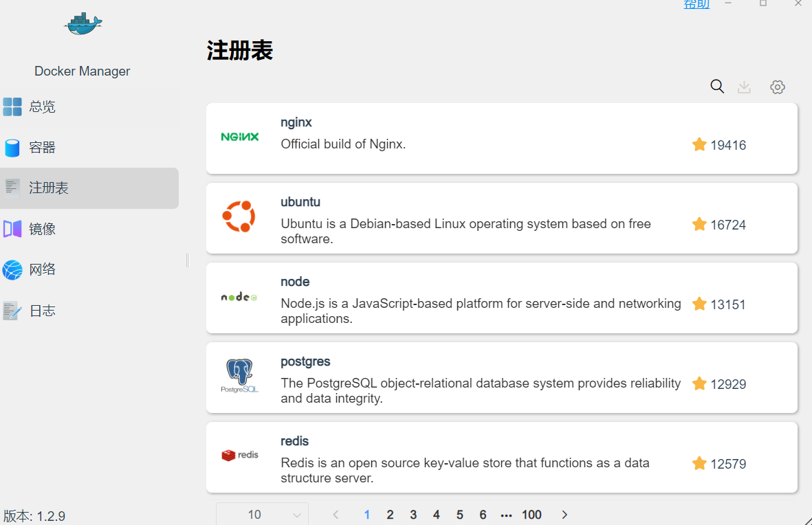Switch to 容器 menu item
The height and width of the screenshot is (525, 812).
coord(89,148)
